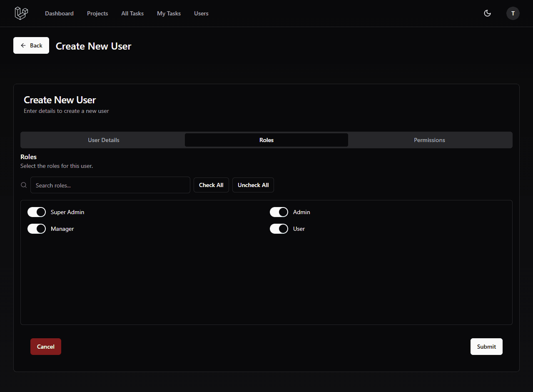This screenshot has width=533, height=392.
Task: Click the Search roles input field
Action: coord(110,185)
